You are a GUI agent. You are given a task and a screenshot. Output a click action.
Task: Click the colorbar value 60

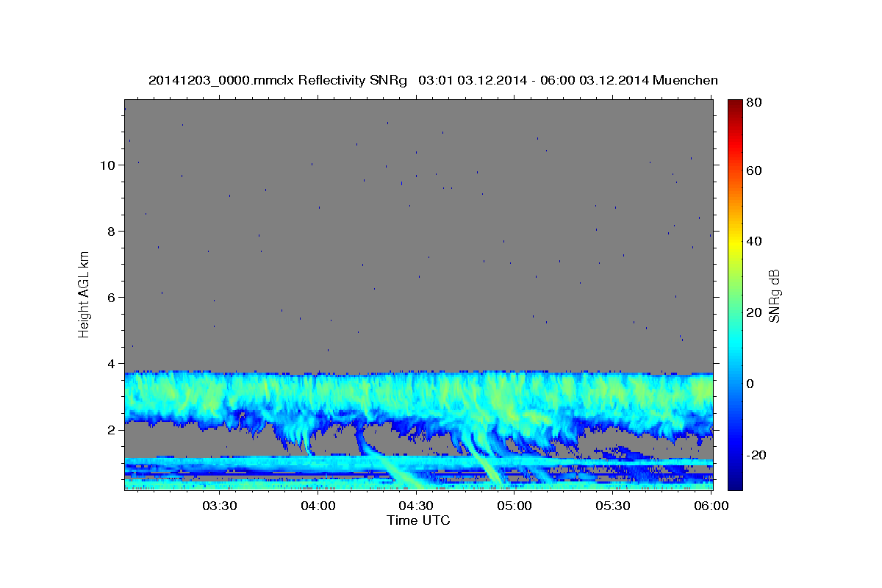pos(753,171)
